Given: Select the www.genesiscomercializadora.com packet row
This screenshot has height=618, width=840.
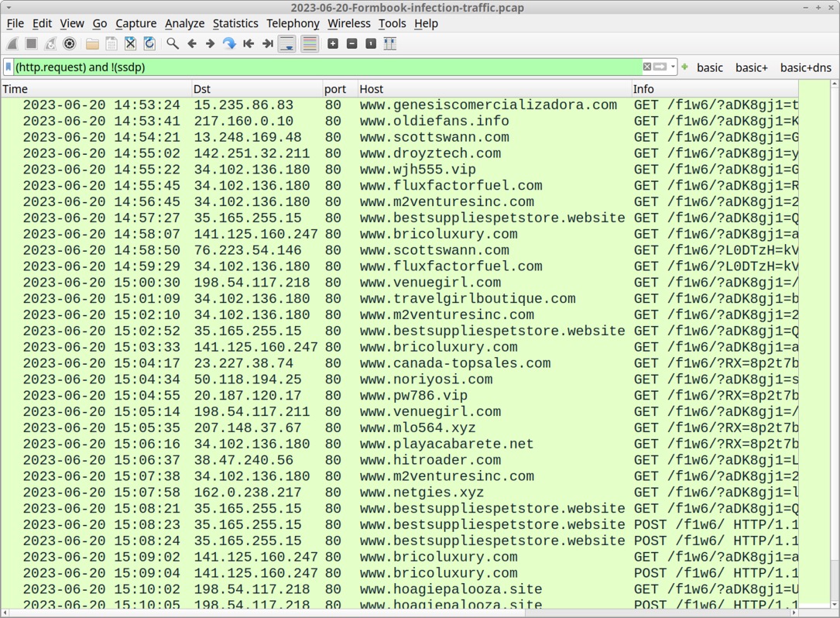Looking at the screenshot, I should [399, 105].
